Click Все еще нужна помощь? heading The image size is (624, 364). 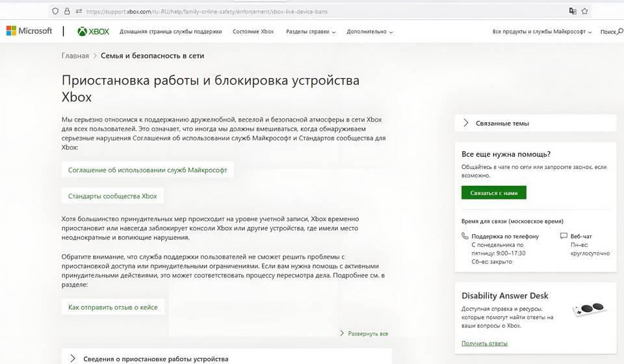click(x=506, y=154)
